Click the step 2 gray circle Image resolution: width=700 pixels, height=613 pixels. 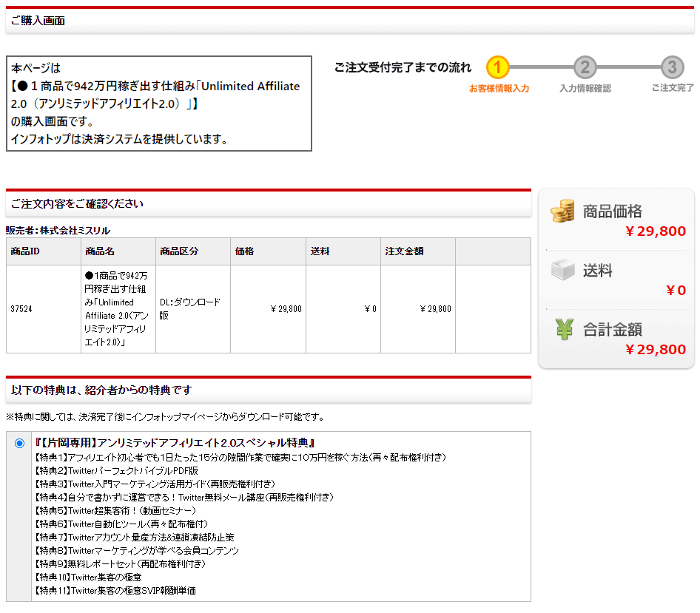[x=585, y=68]
